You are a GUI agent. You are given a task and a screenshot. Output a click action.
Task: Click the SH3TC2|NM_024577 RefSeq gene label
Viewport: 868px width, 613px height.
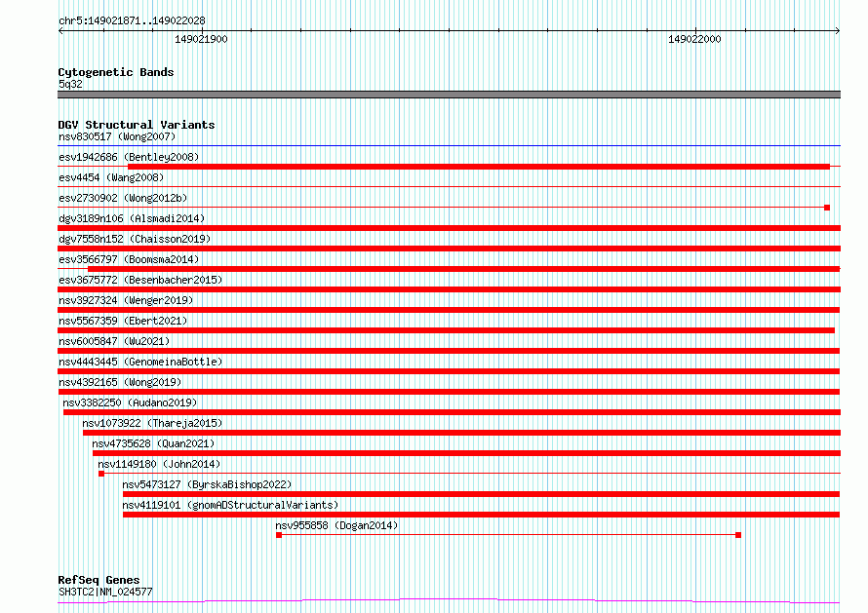pos(105,592)
